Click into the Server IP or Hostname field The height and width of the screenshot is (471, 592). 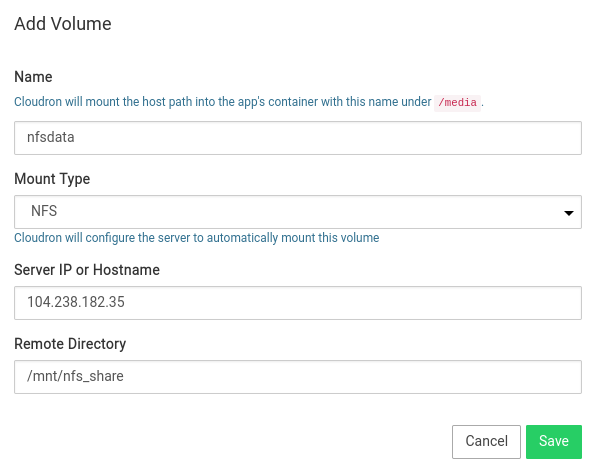coord(298,303)
